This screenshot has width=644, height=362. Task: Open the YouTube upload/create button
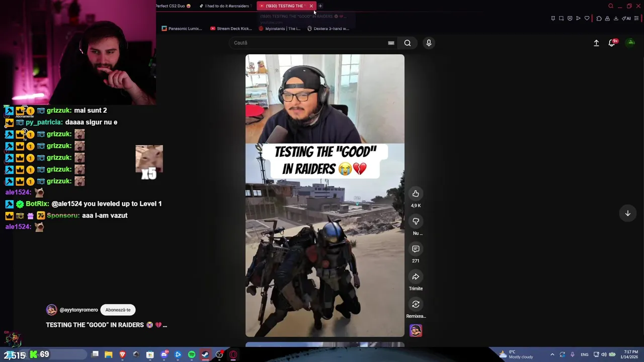596,43
